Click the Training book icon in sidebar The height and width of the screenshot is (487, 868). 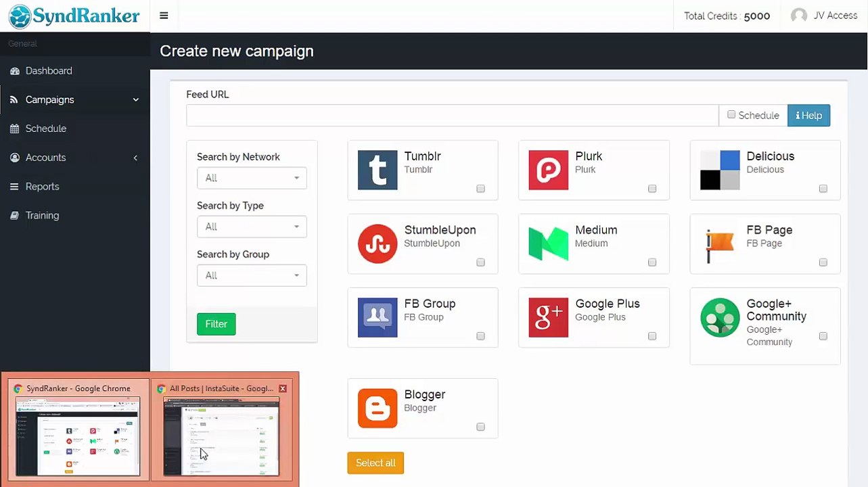tap(15, 216)
